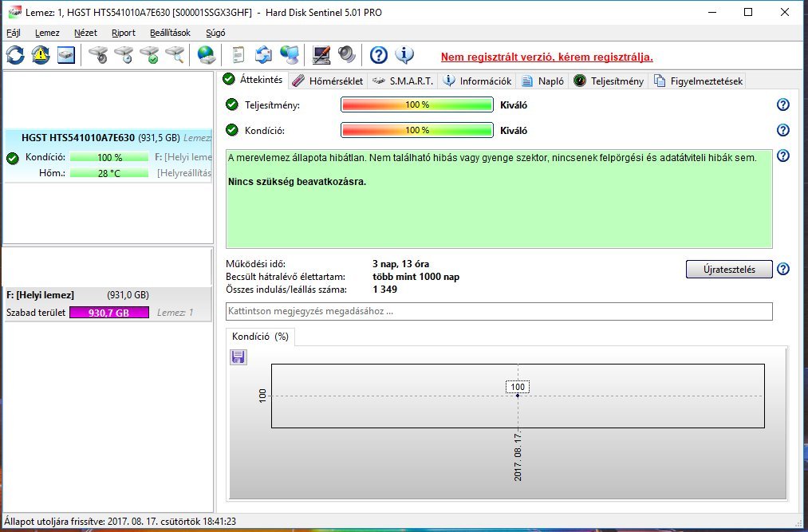This screenshot has height=532, width=808.
Task: Save the chart using floppy disk icon
Action: 238,357
